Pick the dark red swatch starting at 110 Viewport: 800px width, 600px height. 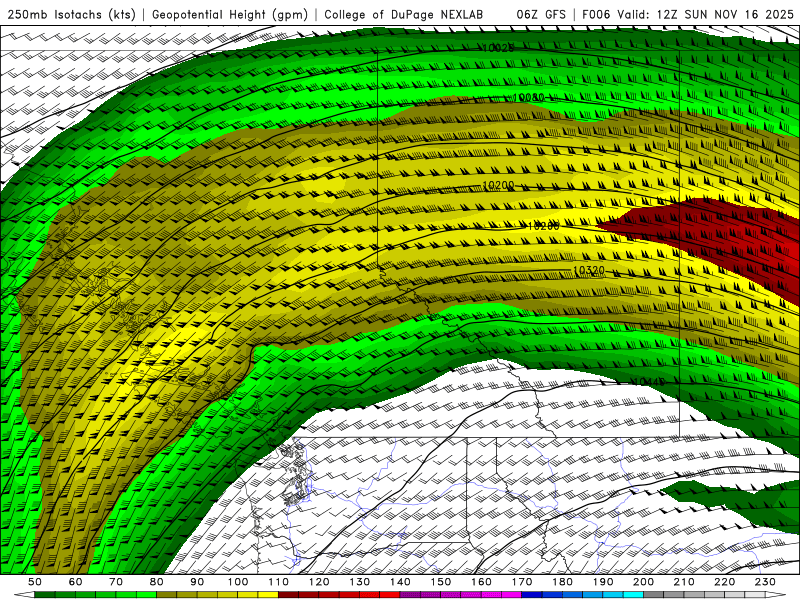[x=288, y=595]
